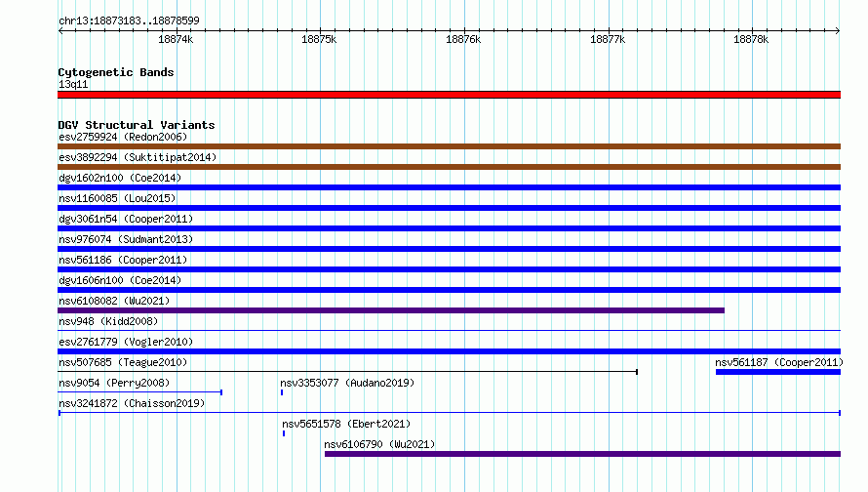This screenshot has height=492, width=868.
Task: Click the chr13:18873183..18878599 region label
Action: tap(129, 20)
